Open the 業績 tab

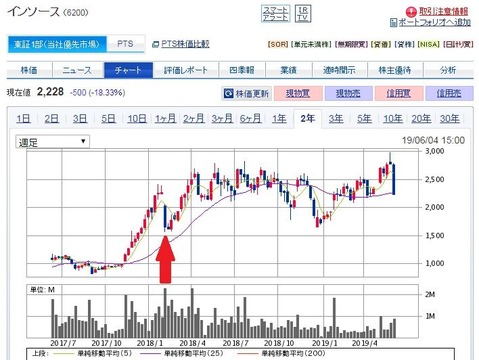pyautogui.click(x=289, y=70)
